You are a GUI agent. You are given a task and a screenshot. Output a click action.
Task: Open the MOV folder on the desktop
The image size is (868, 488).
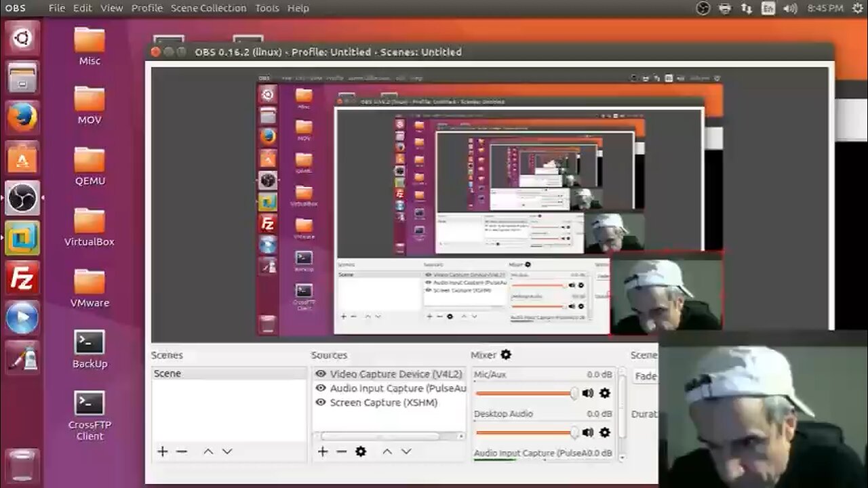pos(90,107)
